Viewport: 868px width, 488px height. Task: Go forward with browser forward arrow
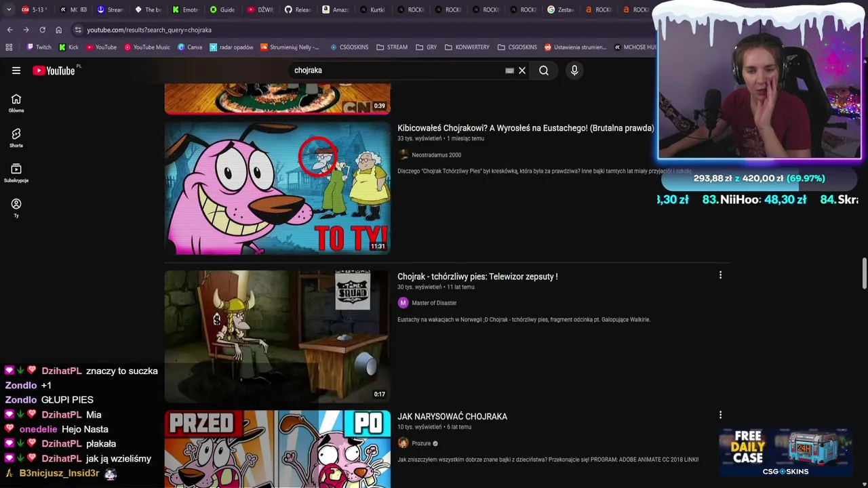26,30
